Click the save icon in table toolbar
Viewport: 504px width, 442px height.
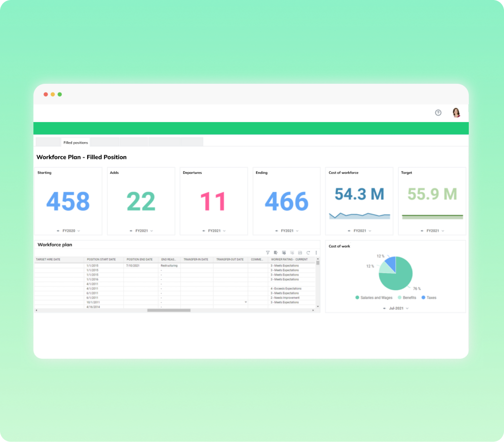(300, 252)
